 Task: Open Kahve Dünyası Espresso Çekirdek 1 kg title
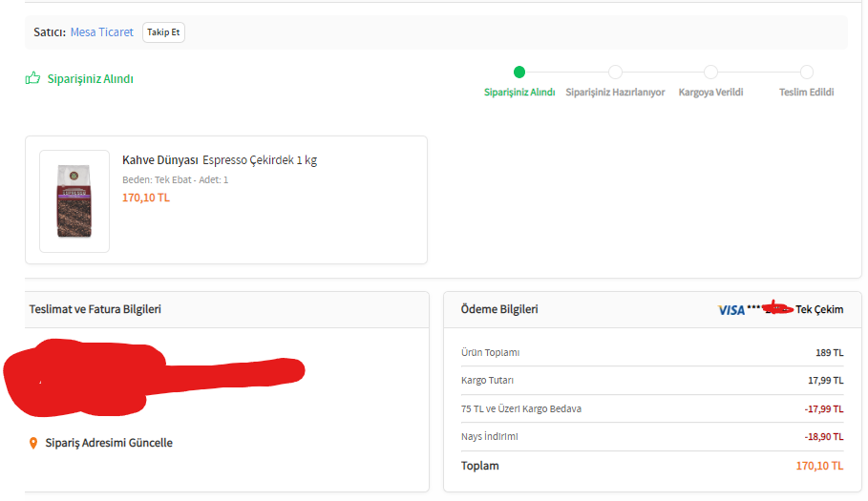point(220,159)
